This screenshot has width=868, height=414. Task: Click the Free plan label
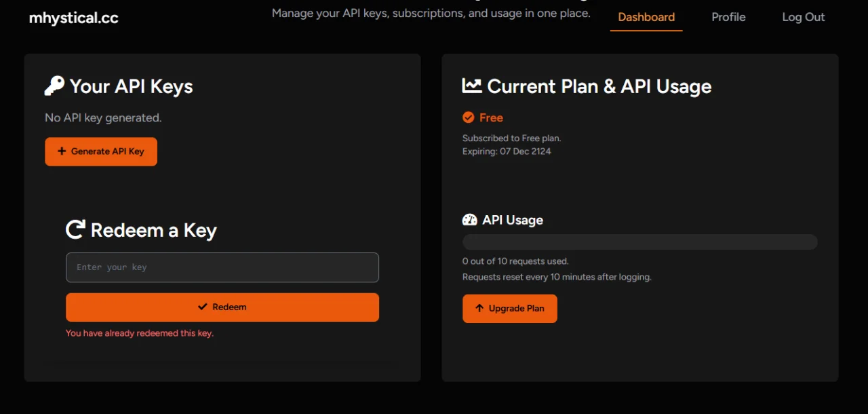coord(491,117)
